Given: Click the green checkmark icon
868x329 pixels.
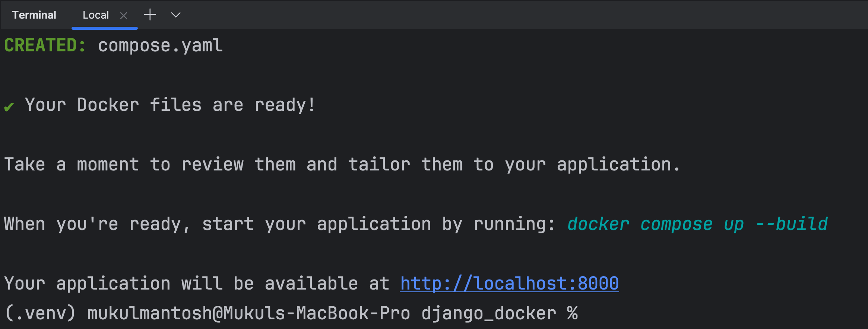Looking at the screenshot, I should pyautogui.click(x=9, y=107).
